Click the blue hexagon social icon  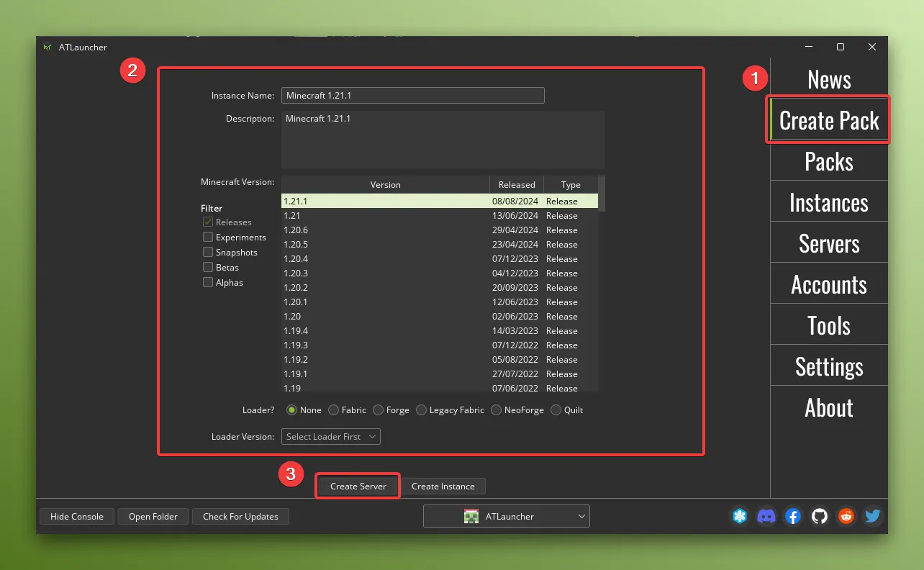[x=740, y=516]
